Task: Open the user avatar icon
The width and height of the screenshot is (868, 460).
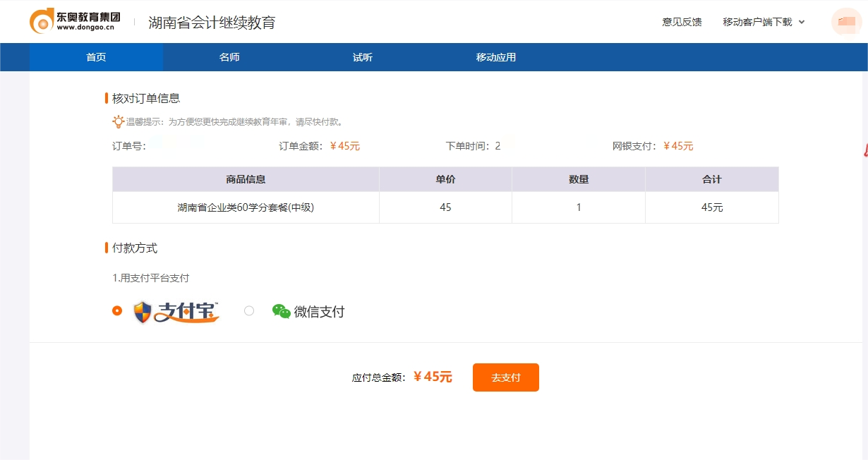Action: (845, 21)
